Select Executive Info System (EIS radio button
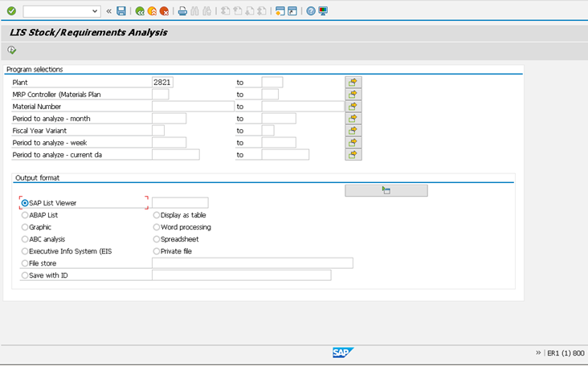Screen dimensions: 588x366 25,251
